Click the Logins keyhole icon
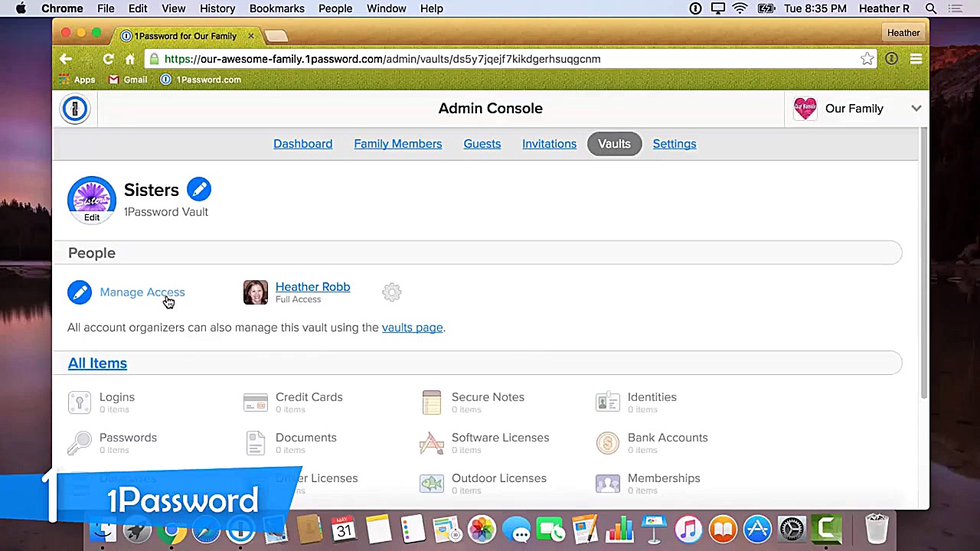980x551 pixels. point(79,402)
